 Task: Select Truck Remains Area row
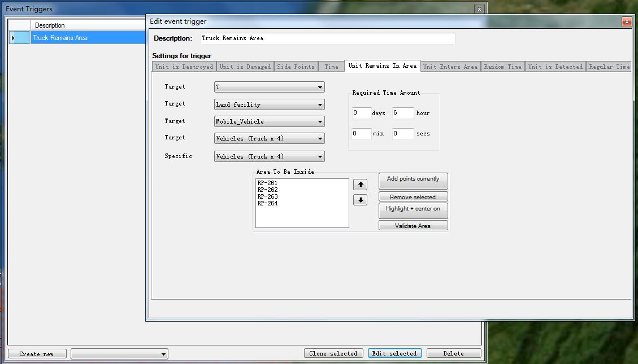[x=88, y=38]
